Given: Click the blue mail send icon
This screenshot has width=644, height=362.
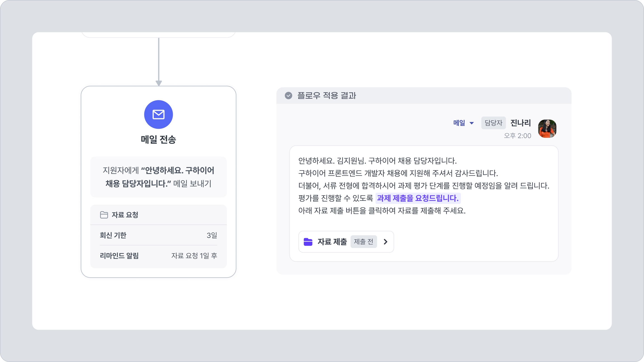Looking at the screenshot, I should (x=158, y=115).
